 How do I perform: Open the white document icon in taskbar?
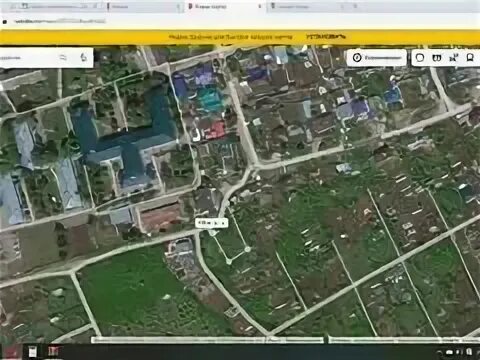pos(33,352)
